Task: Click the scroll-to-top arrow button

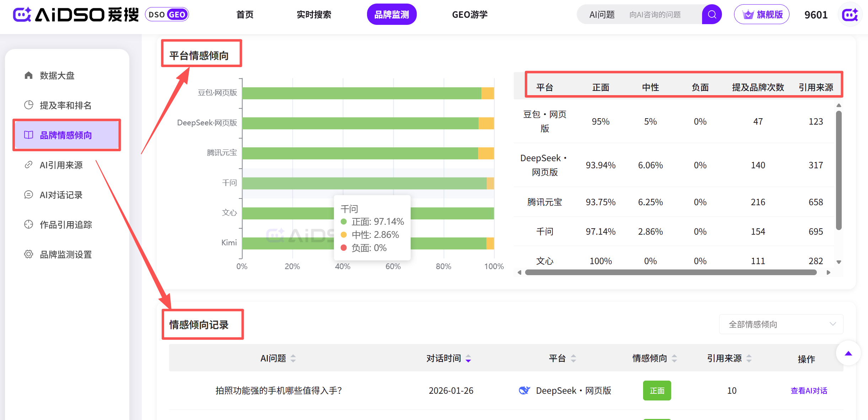Action: pos(848,353)
